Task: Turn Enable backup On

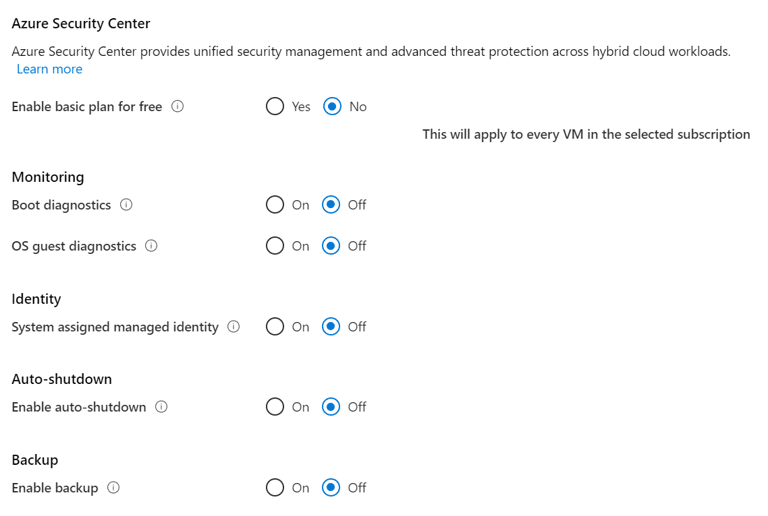Action: (x=275, y=488)
